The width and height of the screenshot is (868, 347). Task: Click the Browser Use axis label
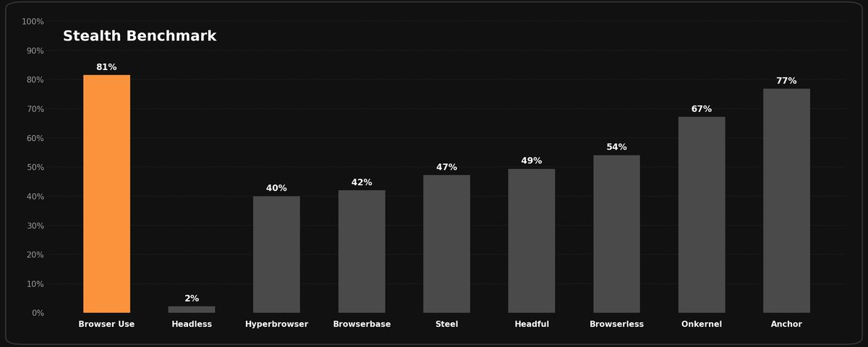[x=106, y=324]
